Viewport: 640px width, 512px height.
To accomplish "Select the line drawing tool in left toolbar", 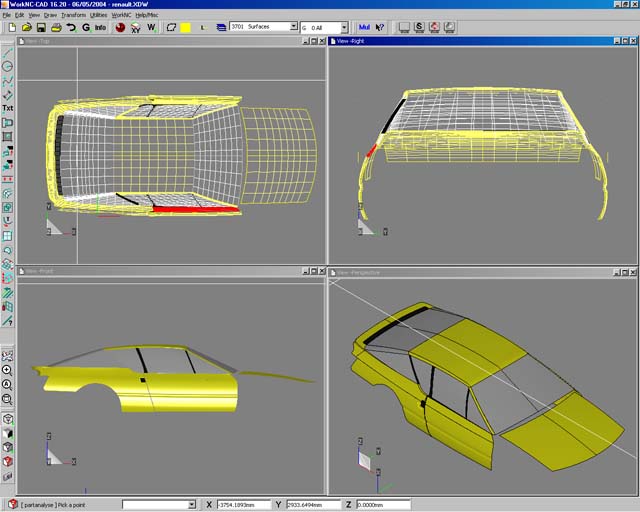I will click(7, 51).
